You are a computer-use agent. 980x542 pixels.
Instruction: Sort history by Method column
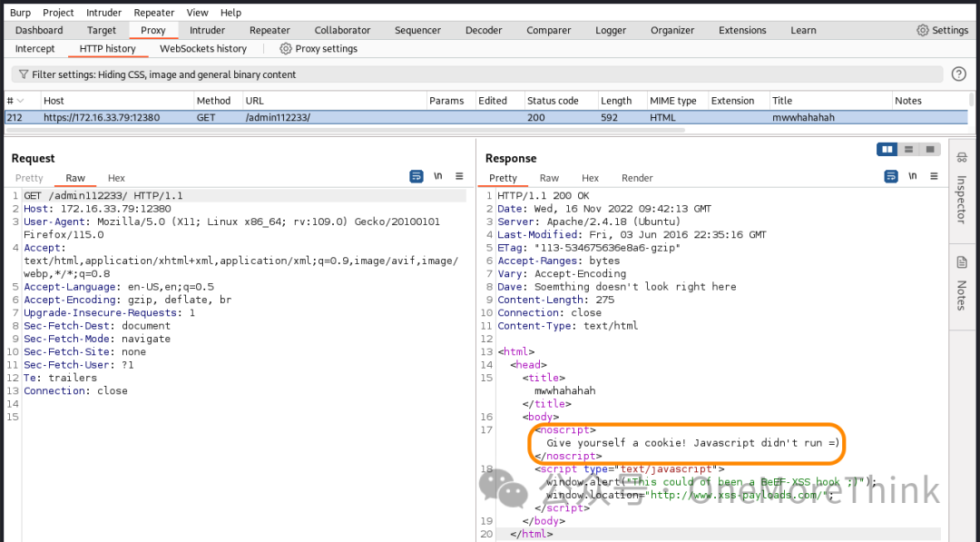[218, 101]
